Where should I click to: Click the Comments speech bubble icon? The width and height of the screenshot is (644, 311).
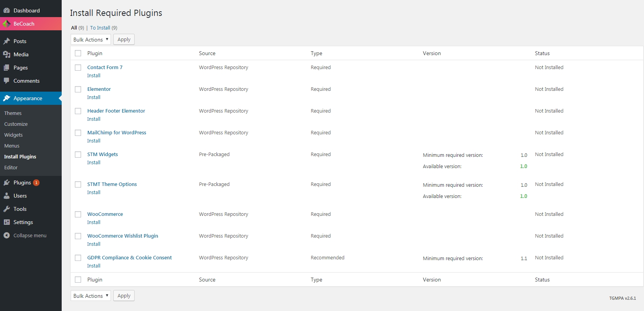(x=7, y=81)
